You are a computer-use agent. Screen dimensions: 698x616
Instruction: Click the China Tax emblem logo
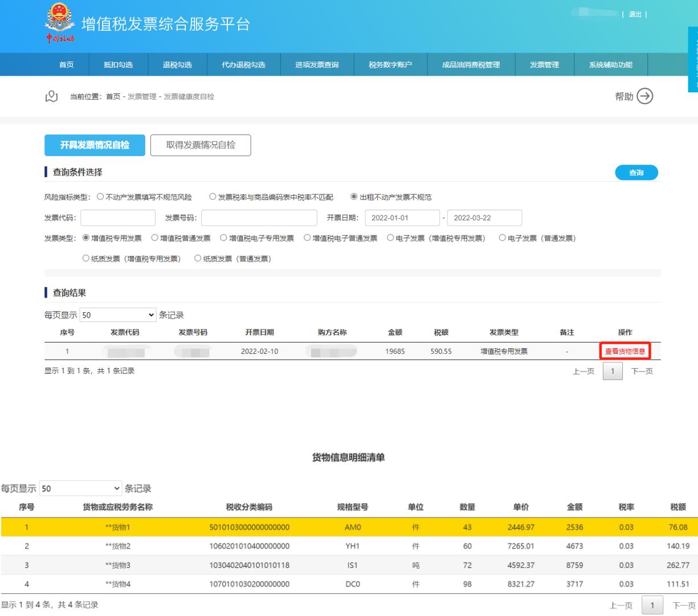[59, 23]
